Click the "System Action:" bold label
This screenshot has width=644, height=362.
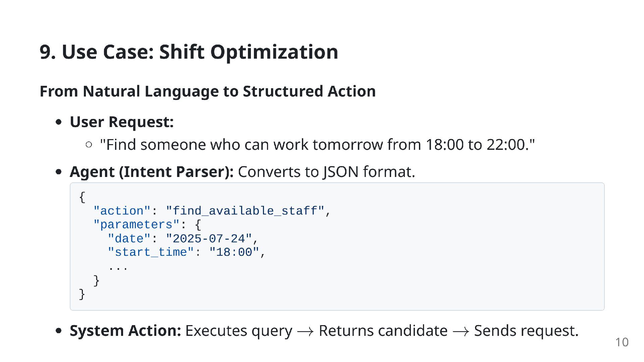click(125, 331)
